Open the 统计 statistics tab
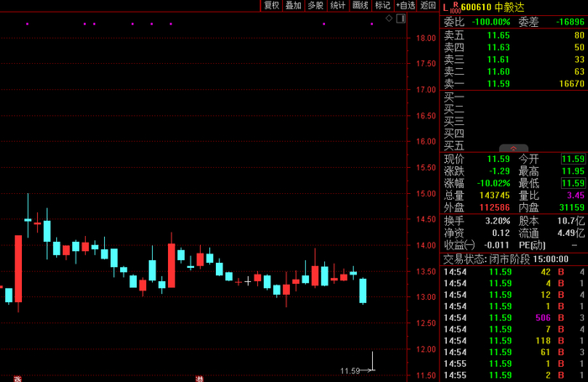The width and height of the screenshot is (588, 382). point(338,6)
